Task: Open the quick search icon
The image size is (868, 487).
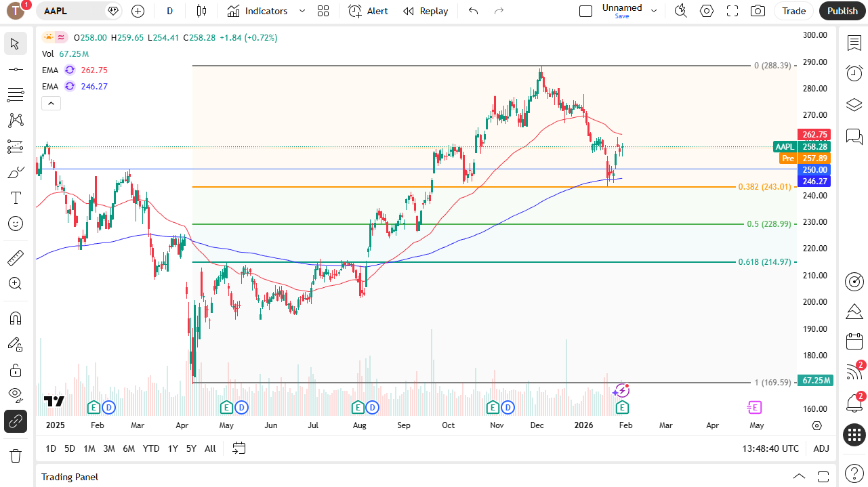Action: [x=681, y=11]
